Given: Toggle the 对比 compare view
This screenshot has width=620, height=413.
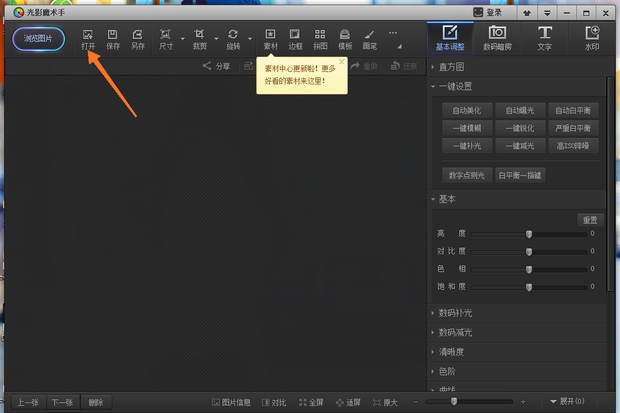Looking at the screenshot, I should (274, 402).
